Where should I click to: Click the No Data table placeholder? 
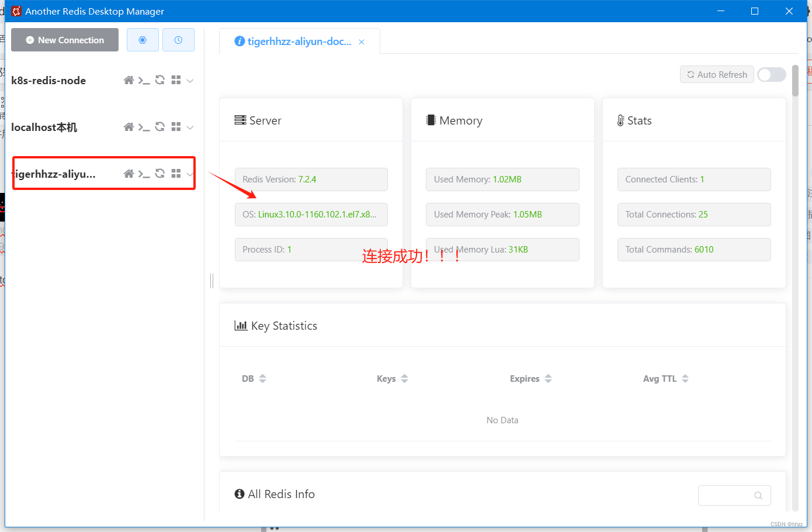click(502, 420)
